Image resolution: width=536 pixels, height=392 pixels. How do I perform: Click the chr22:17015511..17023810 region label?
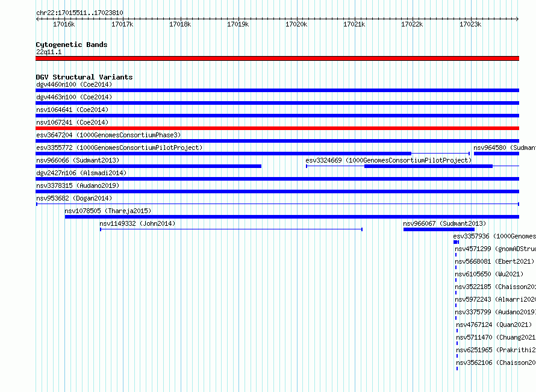pos(79,13)
